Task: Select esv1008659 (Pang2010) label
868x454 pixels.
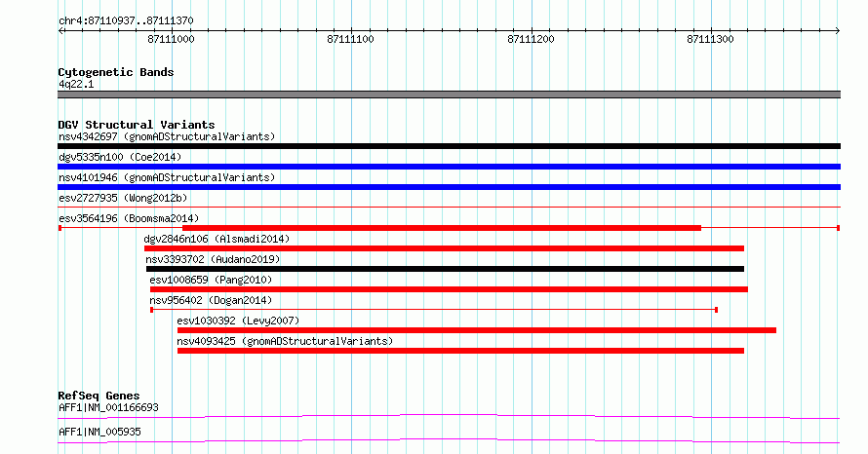Action: pyautogui.click(x=211, y=280)
